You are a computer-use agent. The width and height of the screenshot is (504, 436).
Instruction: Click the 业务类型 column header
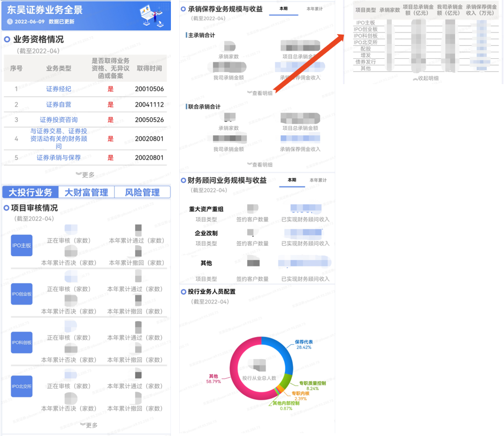[58, 68]
